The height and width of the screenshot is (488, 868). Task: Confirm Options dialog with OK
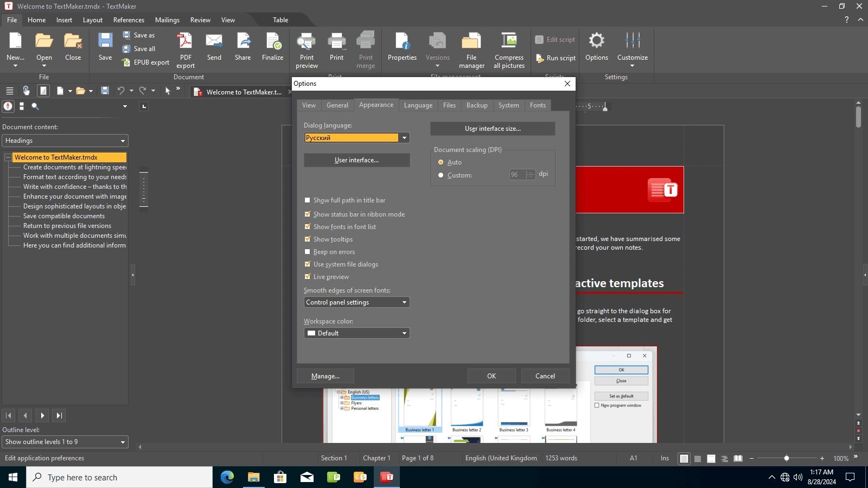click(x=492, y=376)
